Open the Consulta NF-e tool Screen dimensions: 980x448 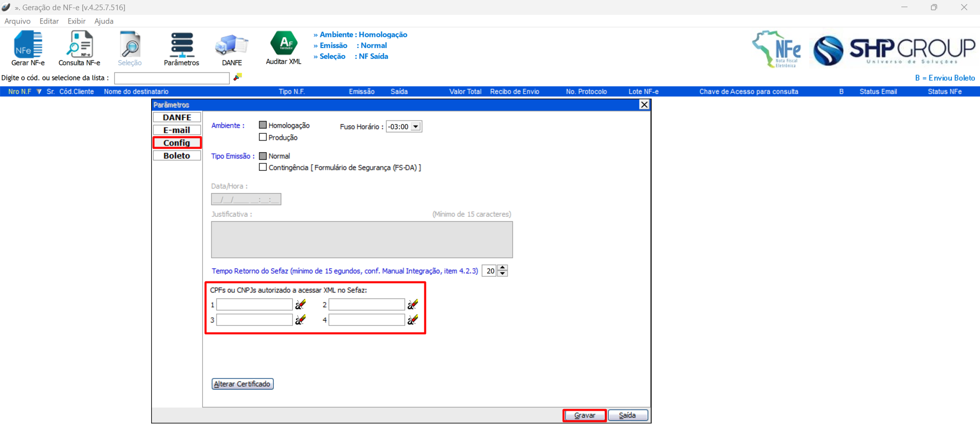(79, 48)
